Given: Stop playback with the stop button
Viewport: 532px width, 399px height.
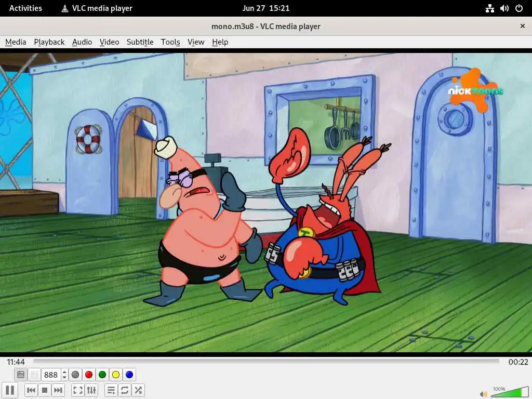Looking at the screenshot, I should [45, 390].
